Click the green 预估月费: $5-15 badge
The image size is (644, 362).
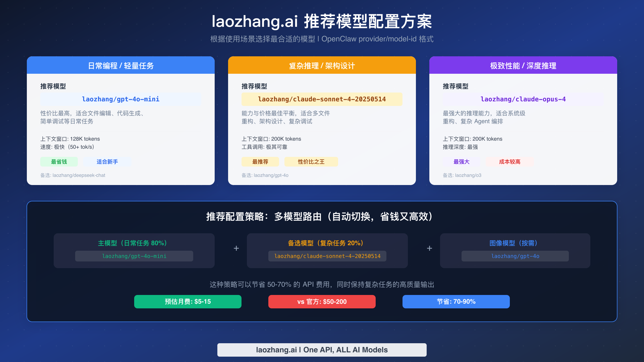pyautogui.click(x=188, y=301)
